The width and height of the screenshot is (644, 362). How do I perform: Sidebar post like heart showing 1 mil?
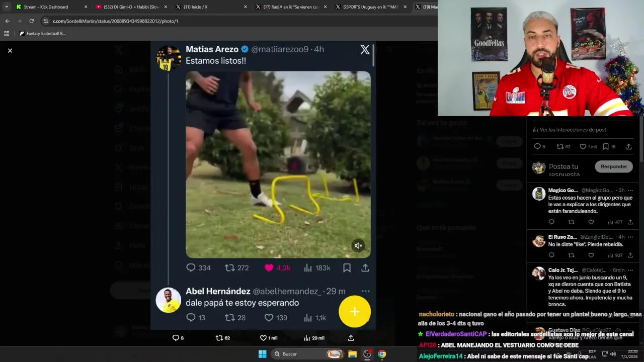click(588, 147)
